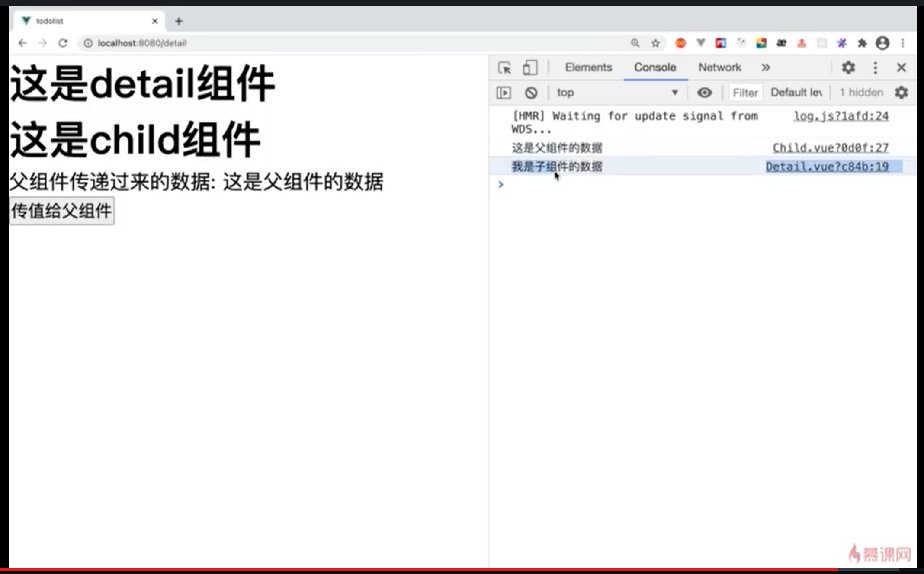Clear the console messages
This screenshot has height=574, width=924.
531,93
